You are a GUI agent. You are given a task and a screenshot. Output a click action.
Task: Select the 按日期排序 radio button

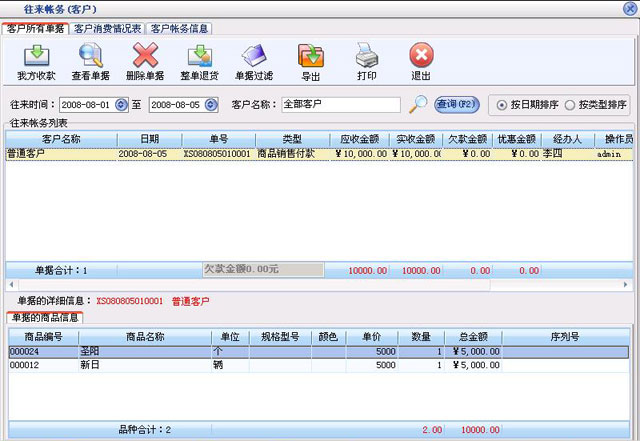[503, 104]
